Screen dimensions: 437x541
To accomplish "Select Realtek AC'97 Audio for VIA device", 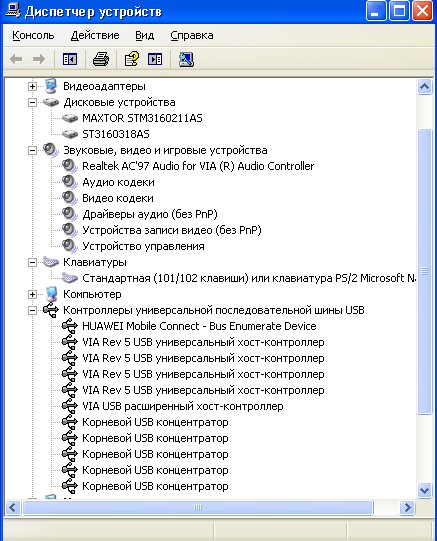I will [x=198, y=166].
